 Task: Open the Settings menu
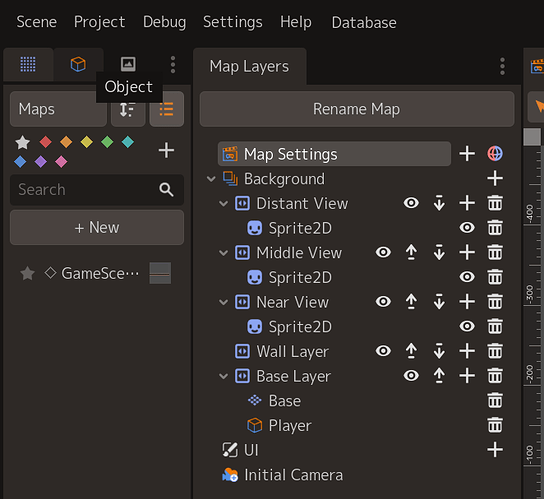233,22
